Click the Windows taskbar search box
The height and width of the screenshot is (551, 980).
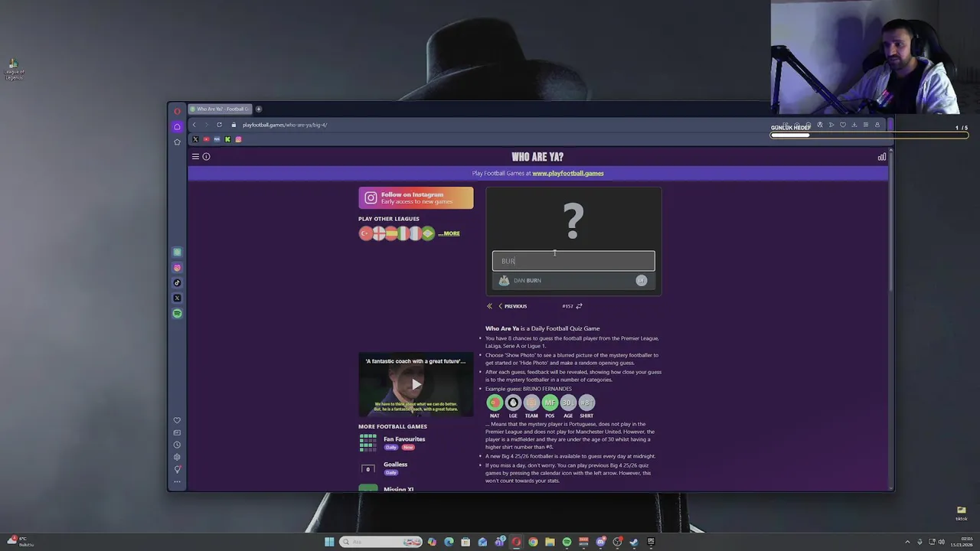pos(381,542)
